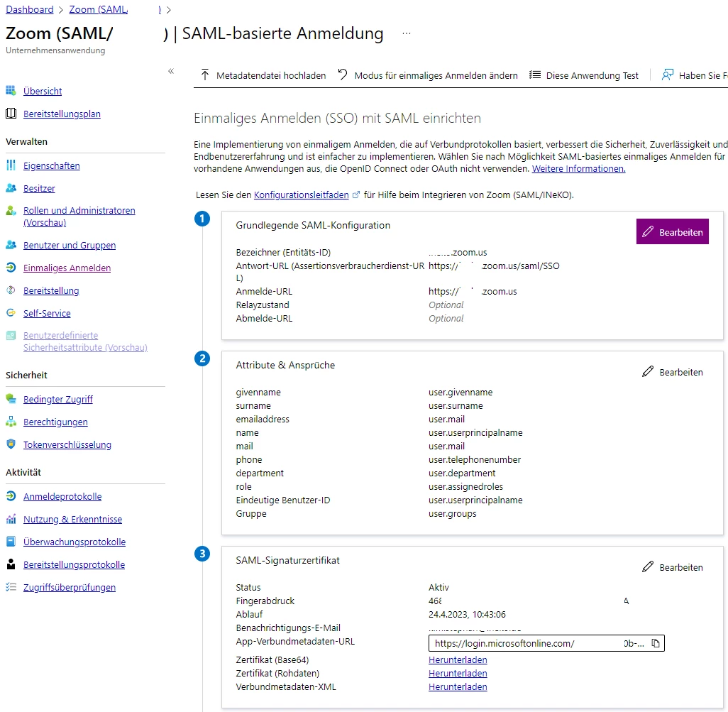Copy the App-Verbundmetadaten-URL with copy icon

coord(655,643)
